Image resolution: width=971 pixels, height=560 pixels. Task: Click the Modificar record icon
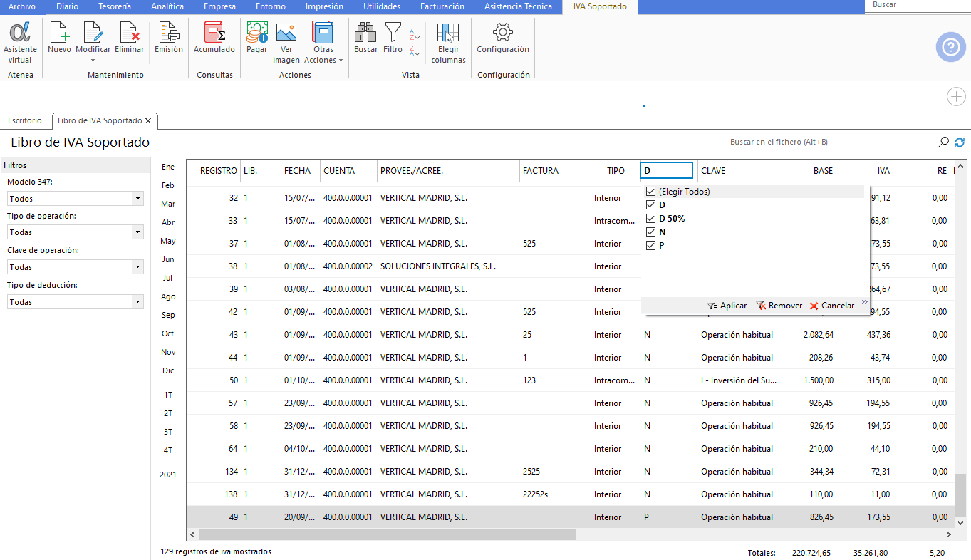click(93, 33)
